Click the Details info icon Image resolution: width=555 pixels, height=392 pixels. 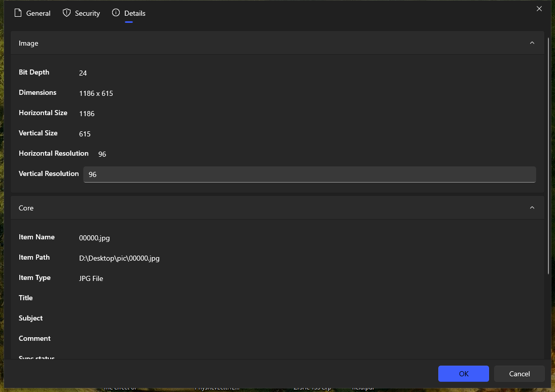tap(116, 13)
